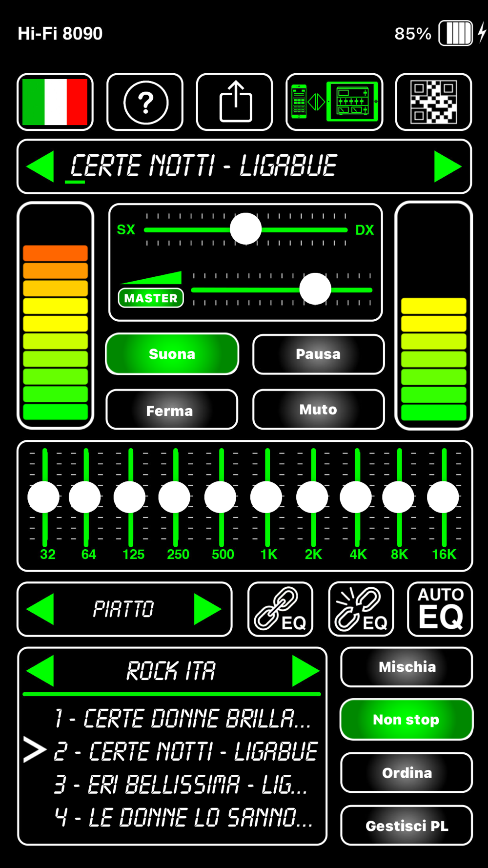The height and width of the screenshot is (868, 488).
Task: Click the 64 Hz equalizer slider knob
Action: [x=85, y=497]
